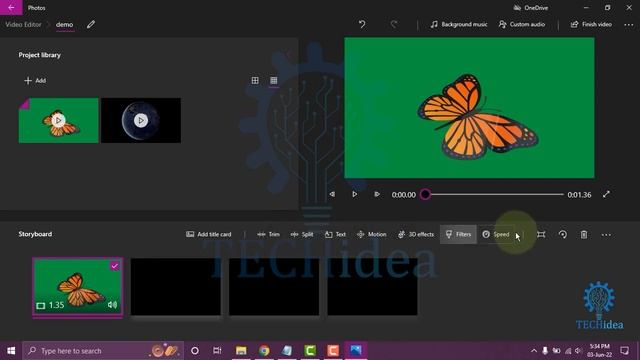Open Task View on the taskbar
640x360 pixels.
[x=217, y=351]
